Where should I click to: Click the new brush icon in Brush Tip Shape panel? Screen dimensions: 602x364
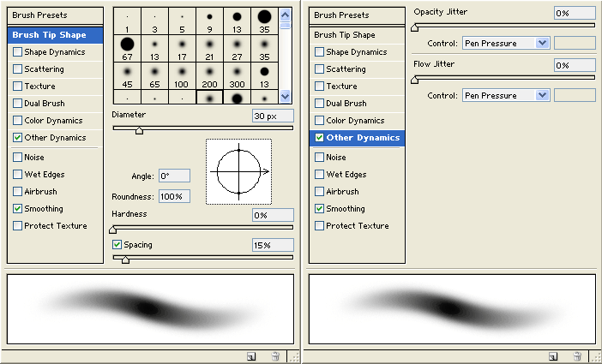[x=251, y=356]
